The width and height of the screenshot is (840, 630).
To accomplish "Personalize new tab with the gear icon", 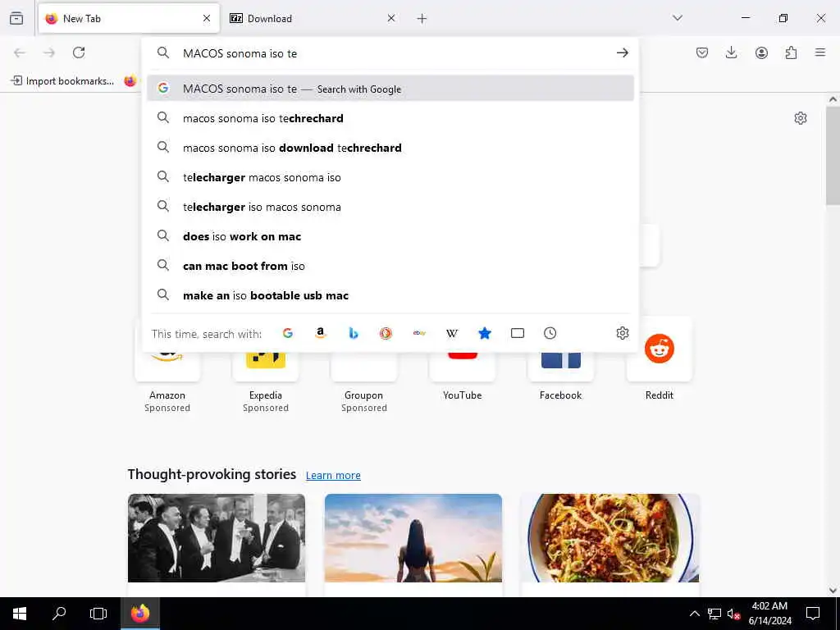I will (801, 118).
